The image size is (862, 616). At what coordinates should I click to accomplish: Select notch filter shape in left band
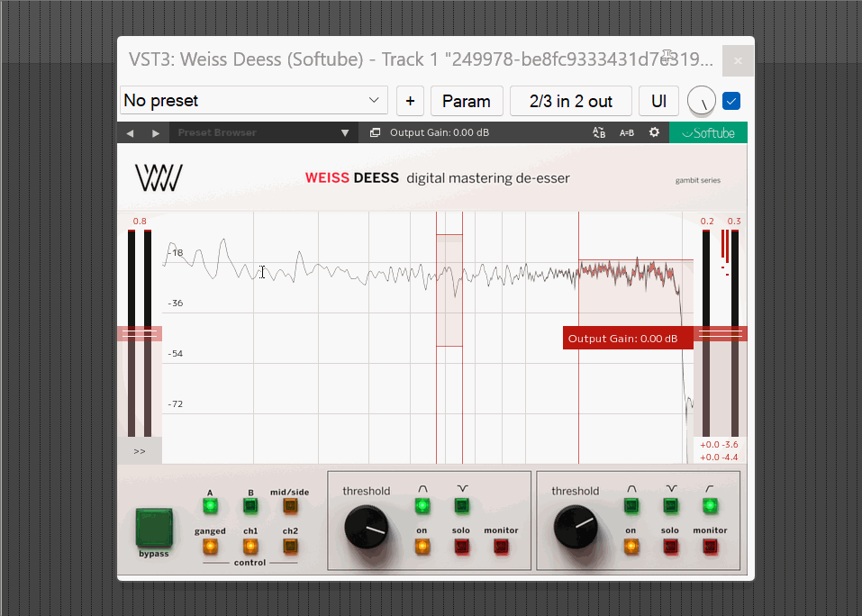(462, 505)
